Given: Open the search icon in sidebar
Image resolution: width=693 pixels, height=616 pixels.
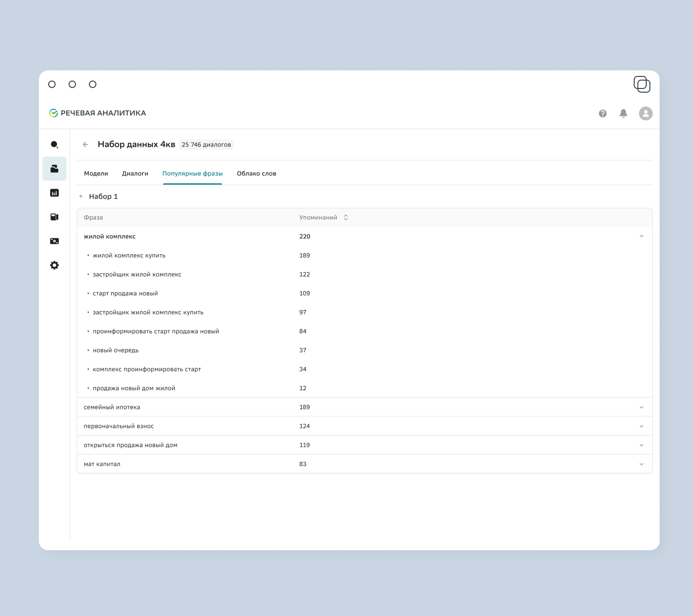Looking at the screenshot, I should coord(54,145).
